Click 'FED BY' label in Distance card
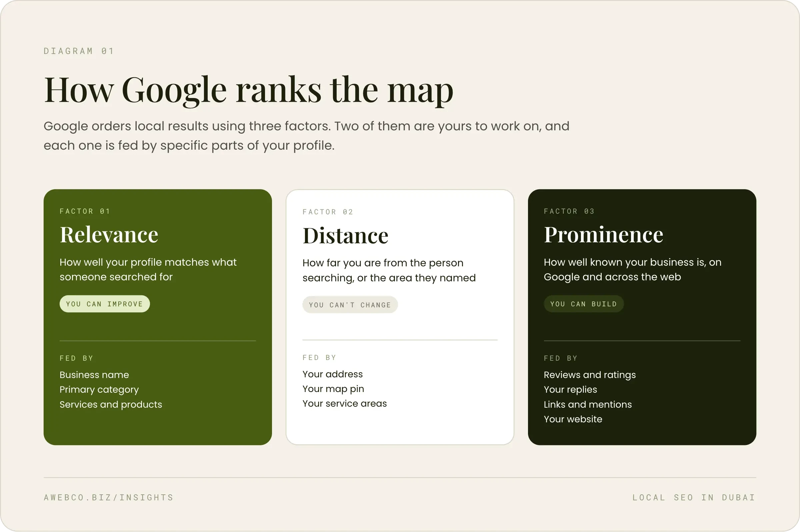 click(319, 358)
